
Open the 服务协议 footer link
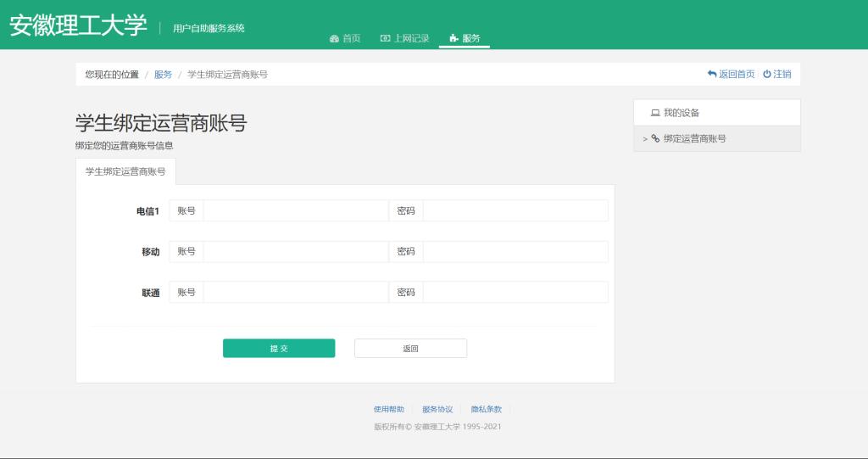coord(437,409)
